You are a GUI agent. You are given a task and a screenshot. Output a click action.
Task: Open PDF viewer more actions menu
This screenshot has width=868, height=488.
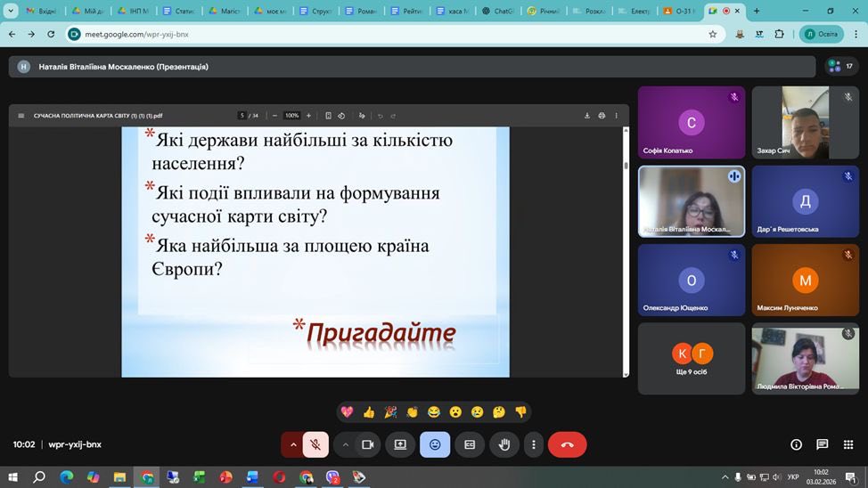[x=616, y=116]
